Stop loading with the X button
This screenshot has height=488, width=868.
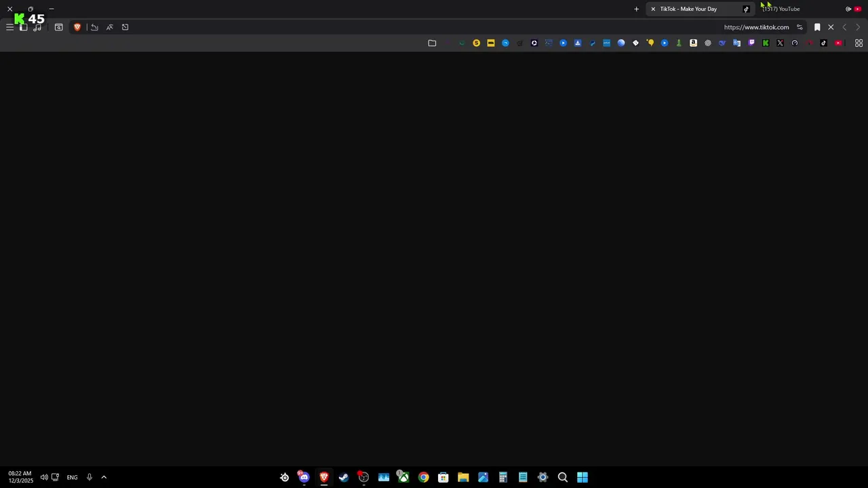pos(831,27)
